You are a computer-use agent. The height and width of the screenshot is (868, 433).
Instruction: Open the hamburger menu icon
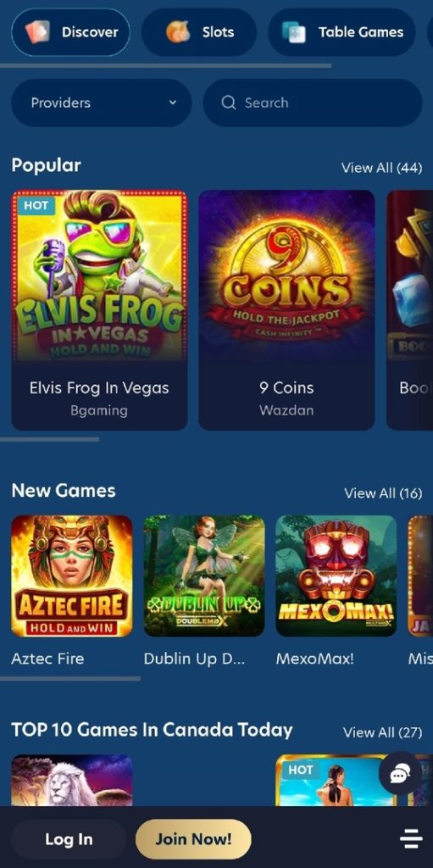[x=411, y=839]
